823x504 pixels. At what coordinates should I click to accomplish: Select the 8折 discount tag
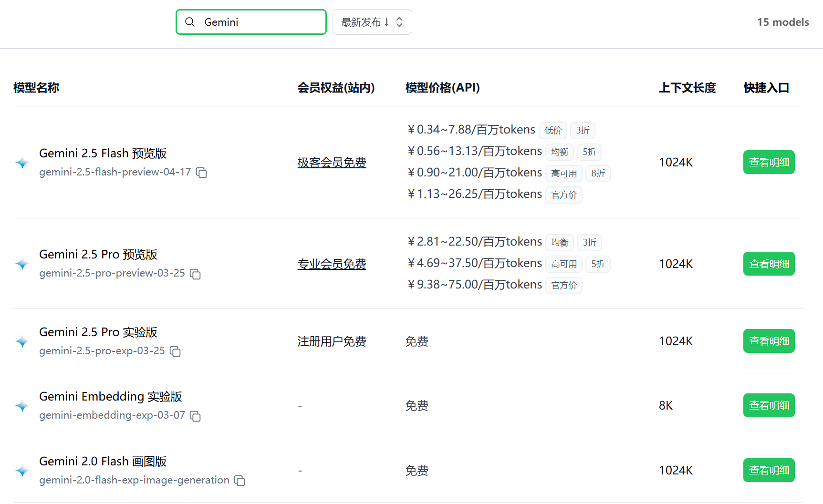tap(598, 173)
